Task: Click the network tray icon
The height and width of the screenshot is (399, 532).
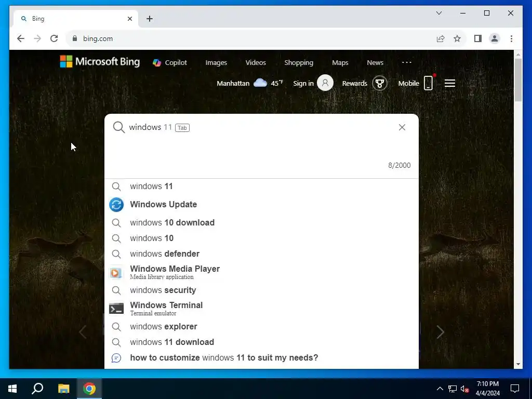Action: pyautogui.click(x=453, y=389)
